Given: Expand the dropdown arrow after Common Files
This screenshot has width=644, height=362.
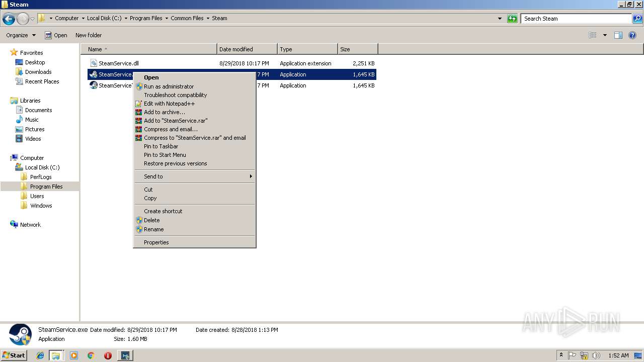Looking at the screenshot, I should 207,18.
